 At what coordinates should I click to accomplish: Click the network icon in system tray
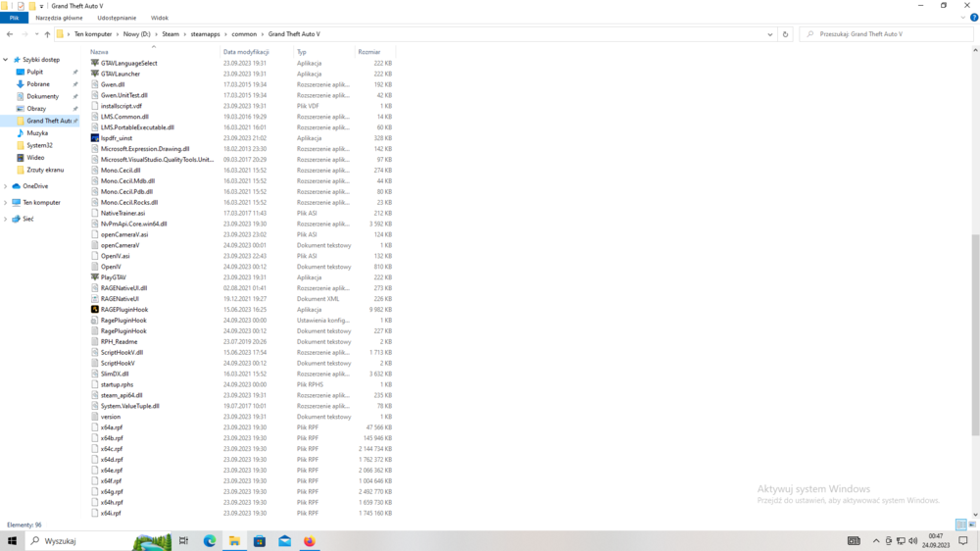click(901, 541)
